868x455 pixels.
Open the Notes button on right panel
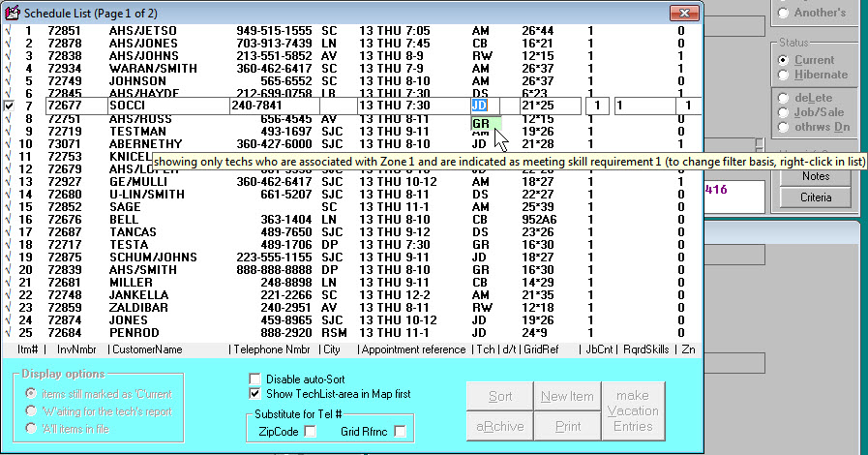pos(816,177)
